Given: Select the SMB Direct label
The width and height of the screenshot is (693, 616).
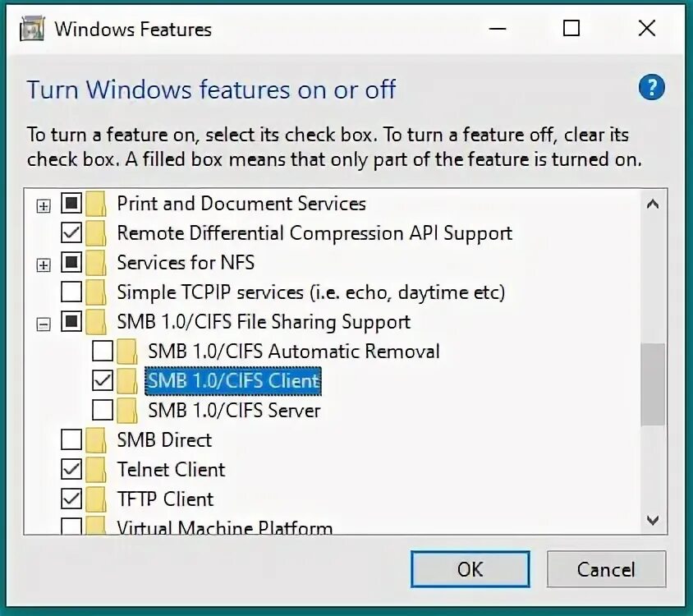Looking at the screenshot, I should click(164, 440).
